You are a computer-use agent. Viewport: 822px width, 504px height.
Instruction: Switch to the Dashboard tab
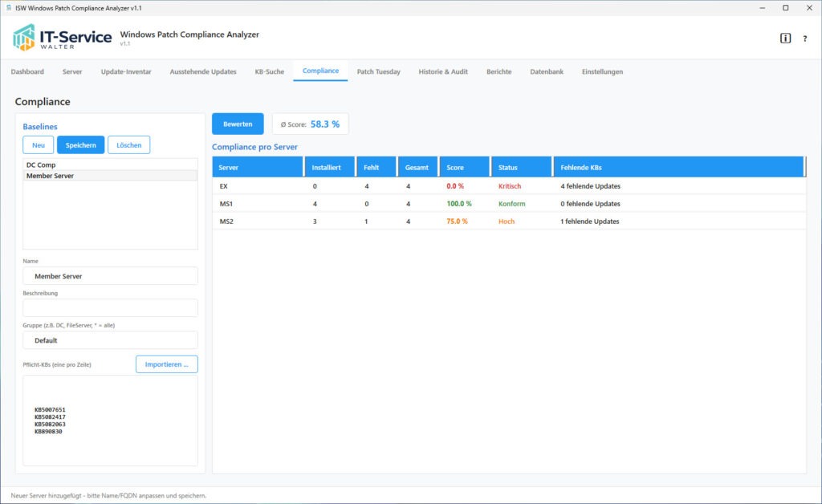click(27, 71)
